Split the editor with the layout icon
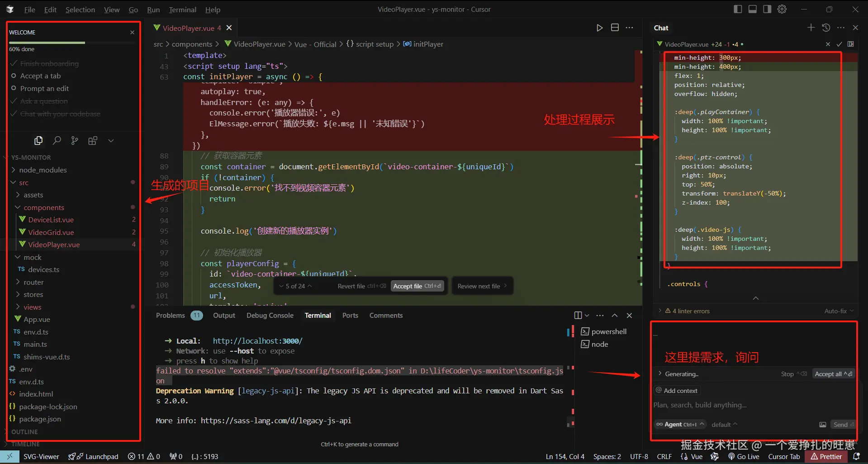Screen dimensions: 868x464 [615, 28]
